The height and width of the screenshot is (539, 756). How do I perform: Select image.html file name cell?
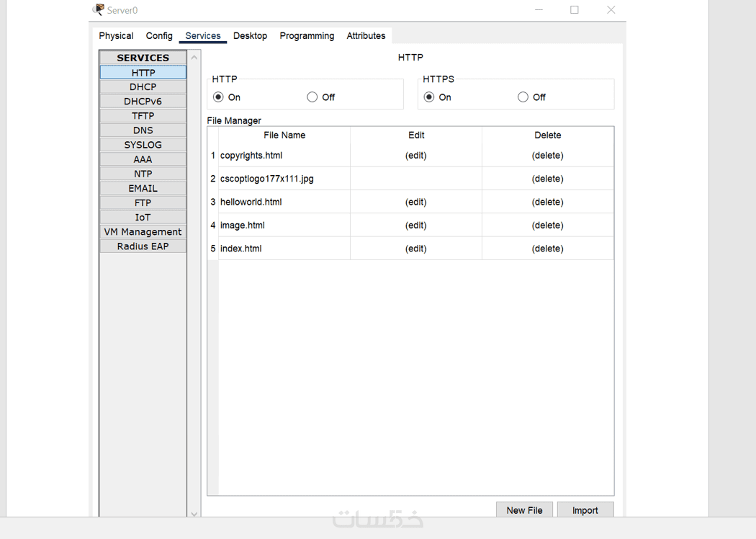(x=284, y=225)
